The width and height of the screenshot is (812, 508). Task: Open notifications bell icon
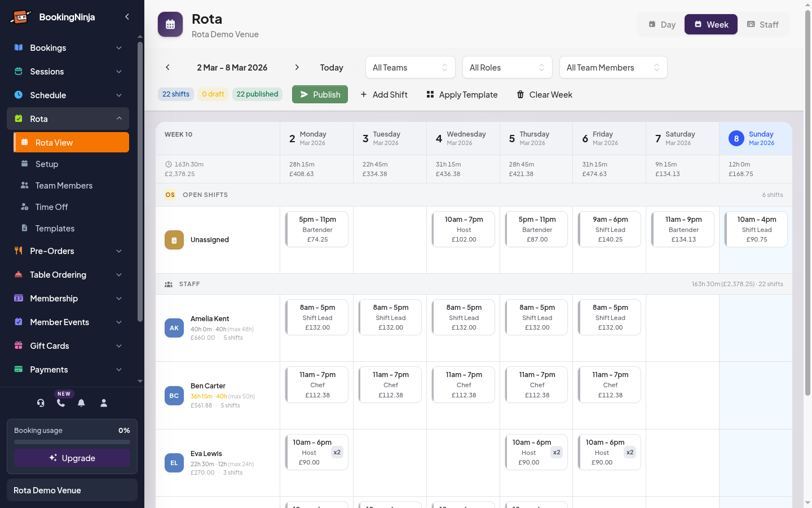tap(81, 403)
